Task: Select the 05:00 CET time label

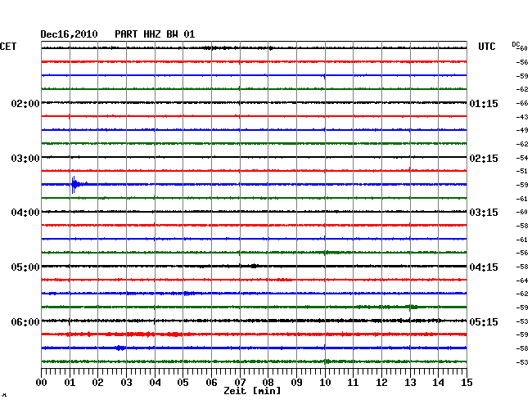Action: tap(25, 267)
